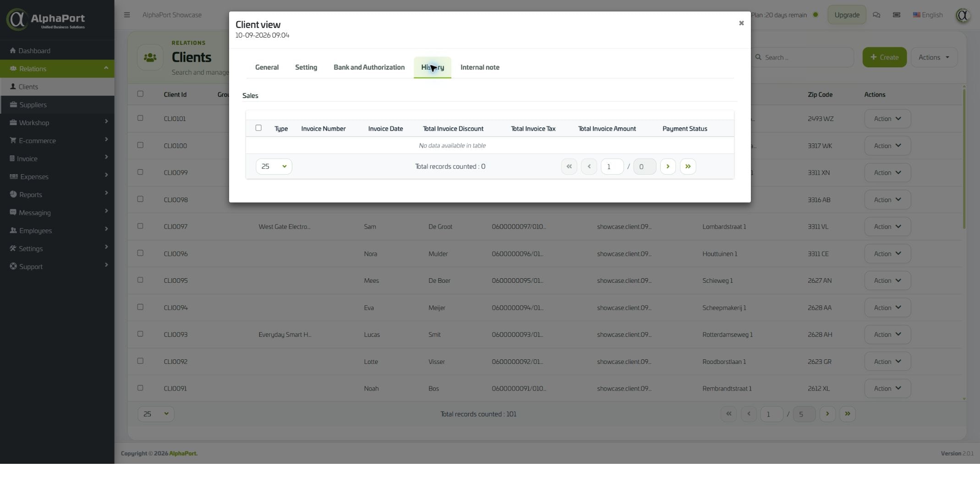Open the English language selector

point(928,15)
